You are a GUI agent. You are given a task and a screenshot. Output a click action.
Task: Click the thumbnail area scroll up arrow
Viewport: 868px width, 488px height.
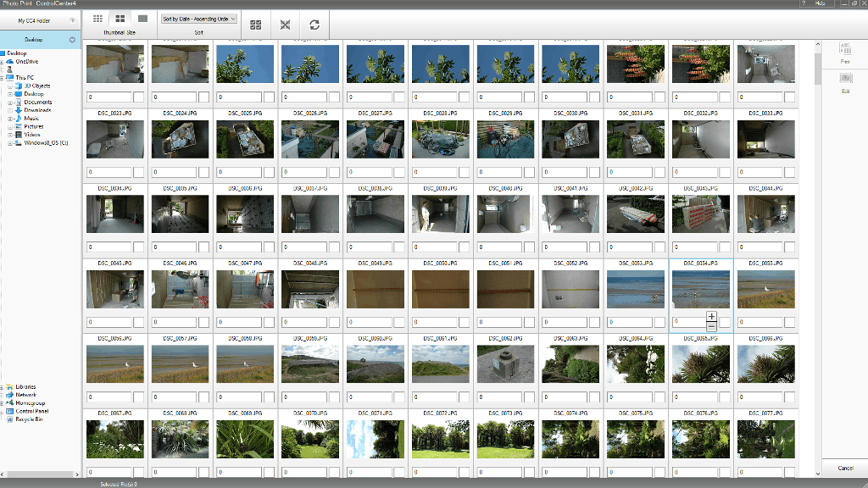pos(818,44)
